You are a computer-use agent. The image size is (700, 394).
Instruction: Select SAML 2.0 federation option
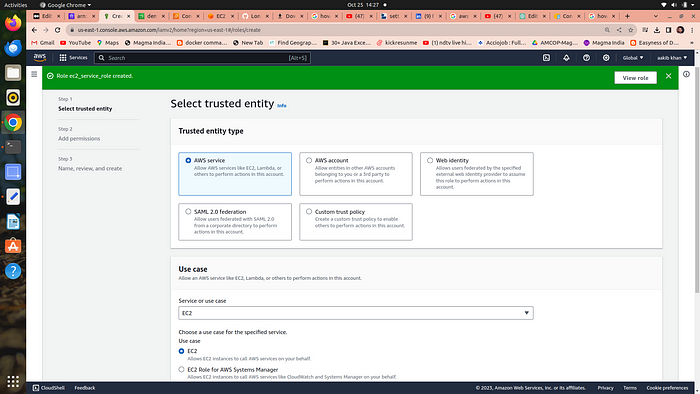235,222
